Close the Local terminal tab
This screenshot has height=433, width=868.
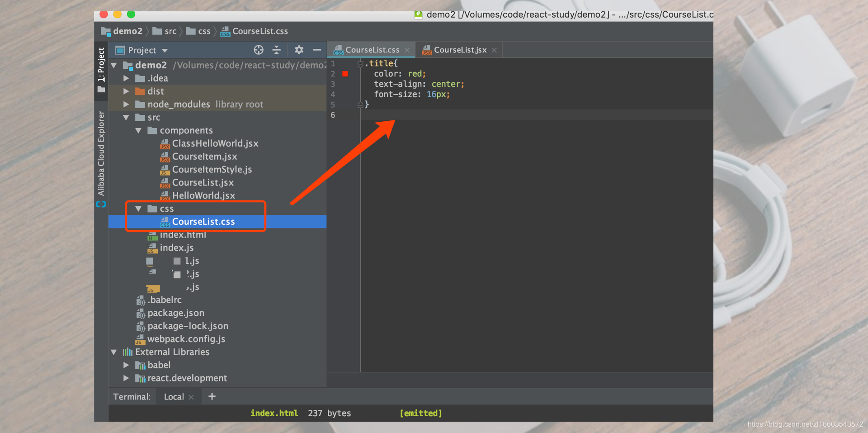pos(191,397)
